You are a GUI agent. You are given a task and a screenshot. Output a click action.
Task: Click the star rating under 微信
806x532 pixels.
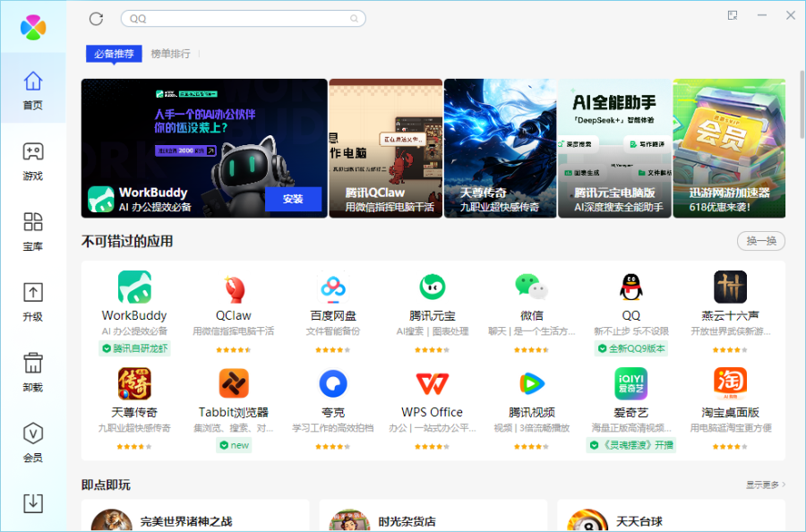[x=531, y=350]
